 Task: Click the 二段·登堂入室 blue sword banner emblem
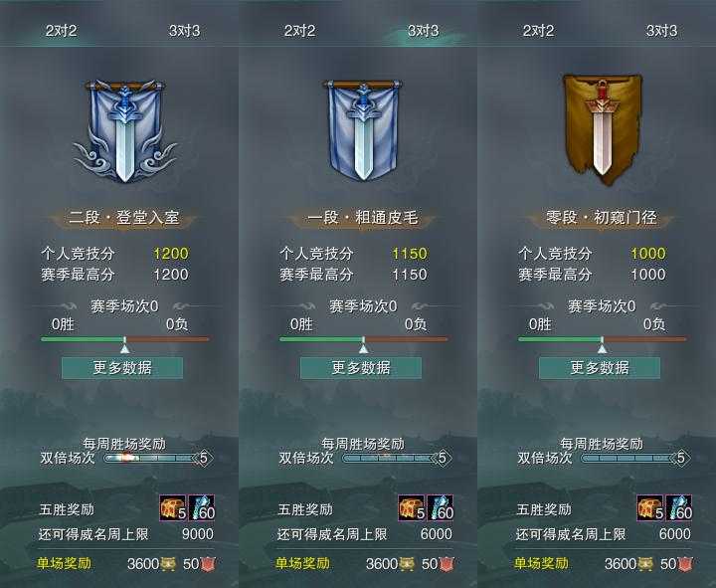coord(124,131)
